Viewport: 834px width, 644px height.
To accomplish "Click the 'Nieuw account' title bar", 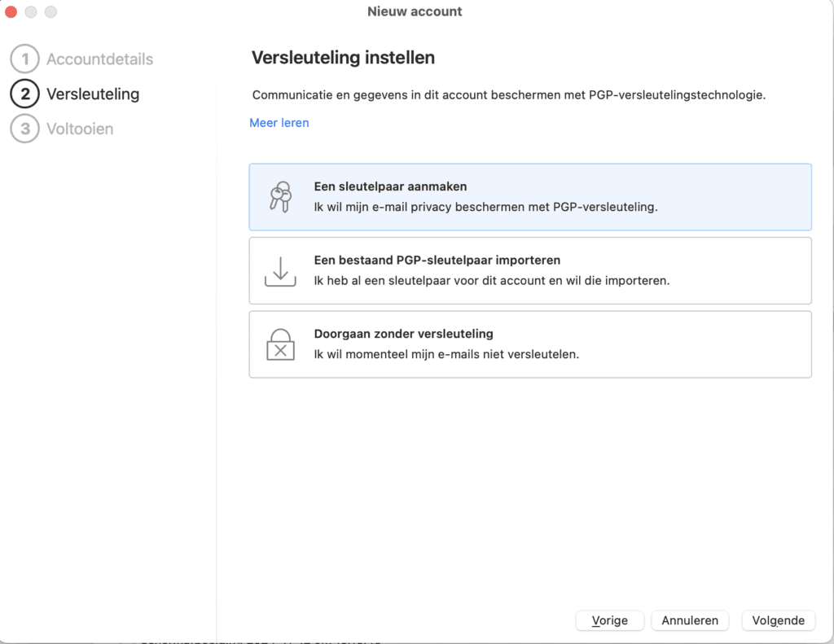I will click(415, 12).
